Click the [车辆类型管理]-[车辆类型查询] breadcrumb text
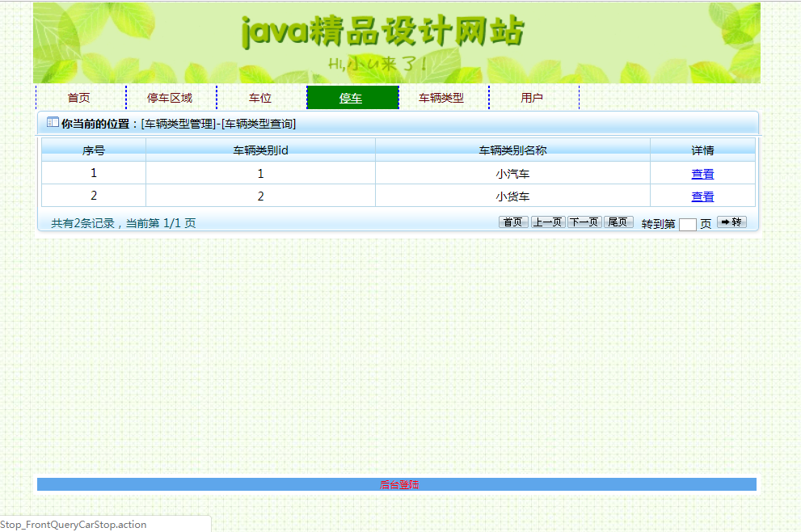The height and width of the screenshot is (532, 801). 219,124
